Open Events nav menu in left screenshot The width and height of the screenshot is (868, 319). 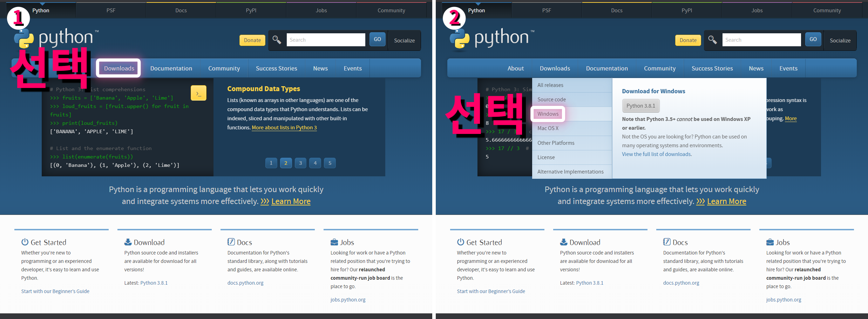pos(353,68)
